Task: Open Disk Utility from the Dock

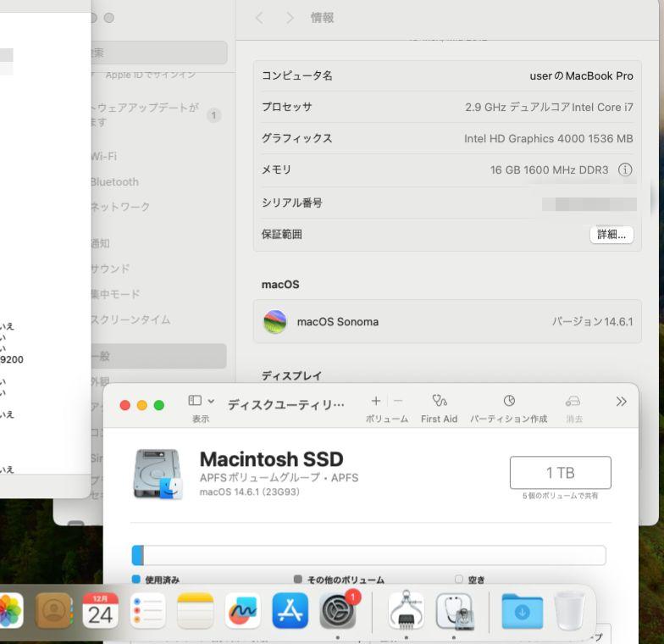Action: 454,610
